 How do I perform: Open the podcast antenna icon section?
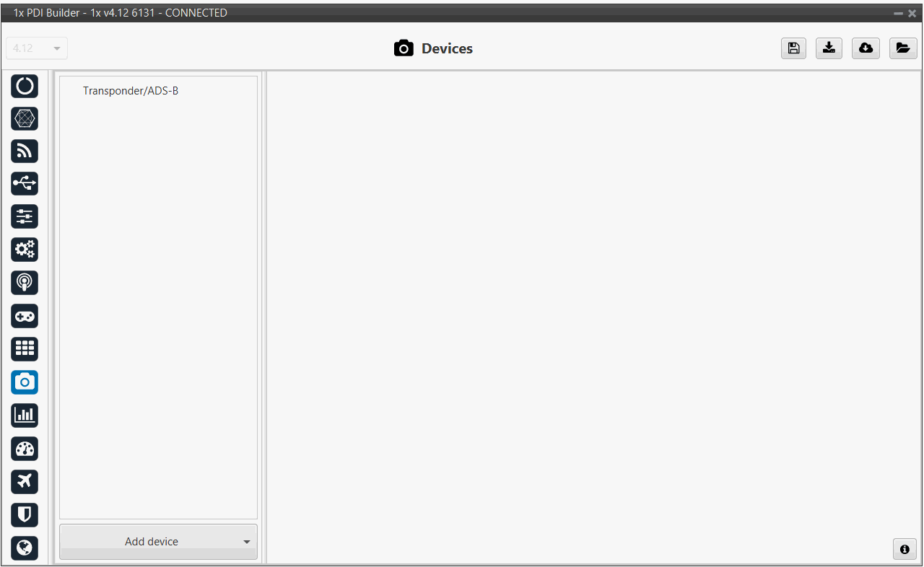coord(25,283)
